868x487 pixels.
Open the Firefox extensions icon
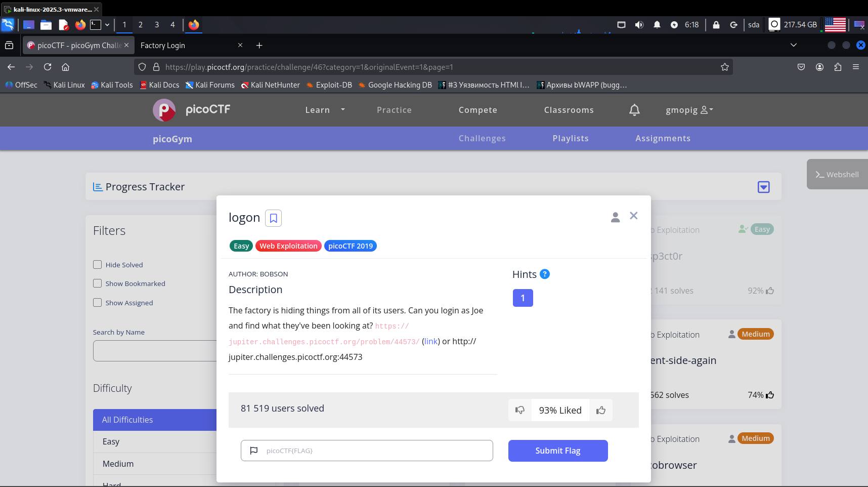click(838, 67)
